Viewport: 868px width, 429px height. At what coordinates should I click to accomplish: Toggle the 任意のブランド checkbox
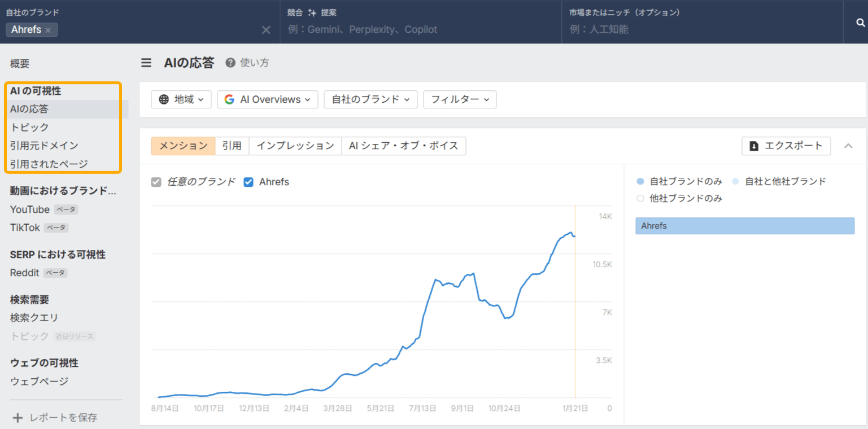point(156,182)
